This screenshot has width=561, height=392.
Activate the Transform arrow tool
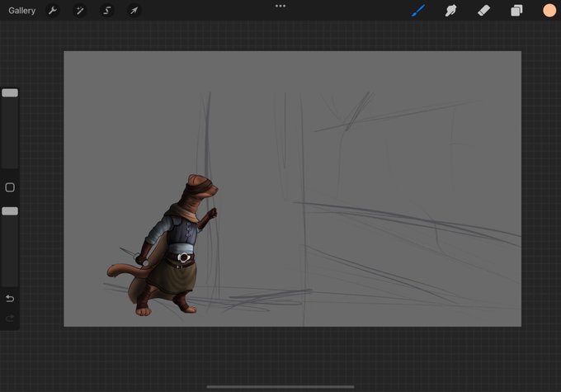(134, 11)
